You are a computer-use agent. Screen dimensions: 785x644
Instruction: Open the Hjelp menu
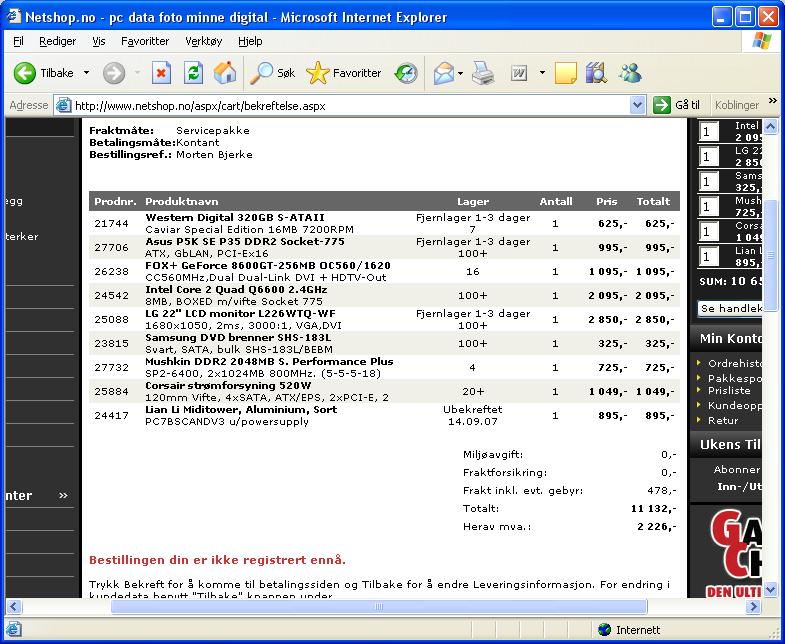[x=250, y=41]
